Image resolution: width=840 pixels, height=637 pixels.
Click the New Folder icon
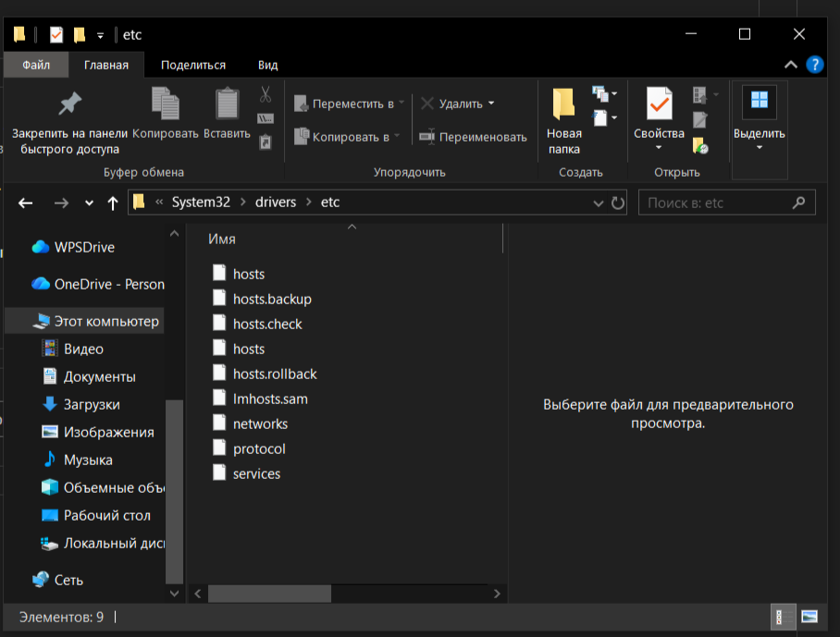click(x=563, y=104)
